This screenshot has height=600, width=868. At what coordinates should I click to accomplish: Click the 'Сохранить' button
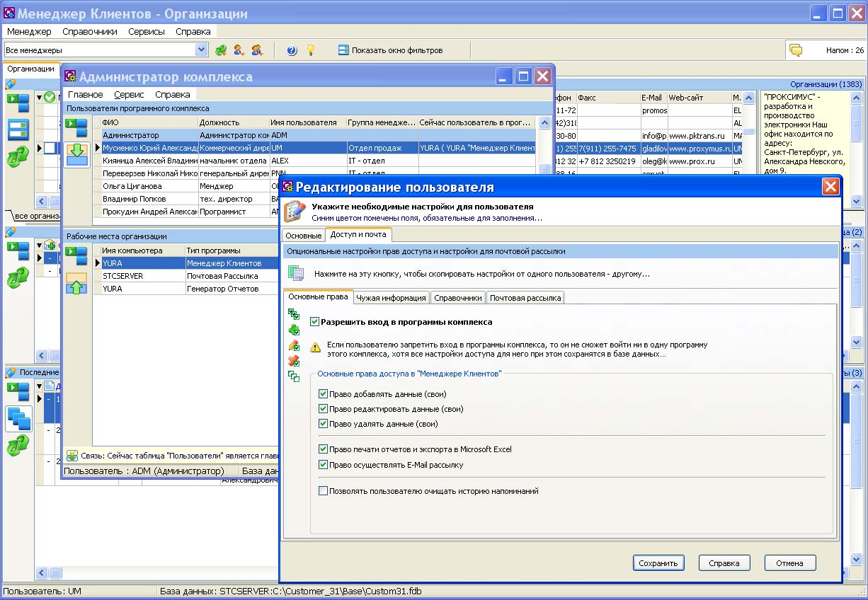click(658, 563)
